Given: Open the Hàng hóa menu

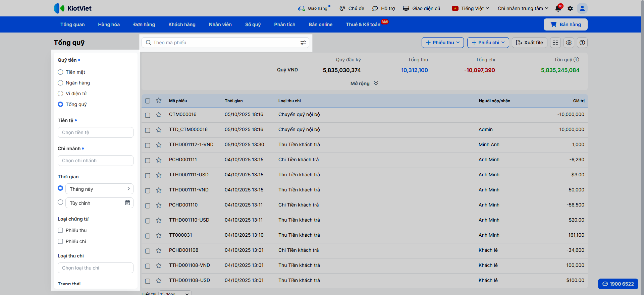Looking at the screenshot, I should click(109, 24).
